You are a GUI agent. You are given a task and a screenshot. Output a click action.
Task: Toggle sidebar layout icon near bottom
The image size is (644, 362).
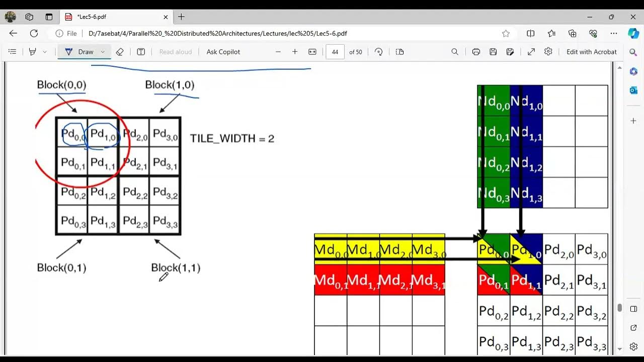pyautogui.click(x=633, y=309)
